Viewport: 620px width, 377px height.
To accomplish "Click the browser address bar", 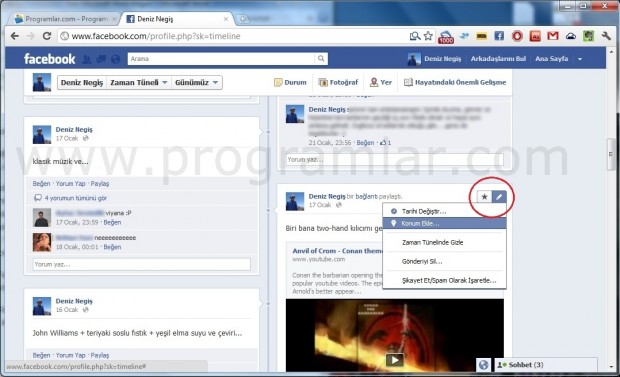I will (233, 36).
